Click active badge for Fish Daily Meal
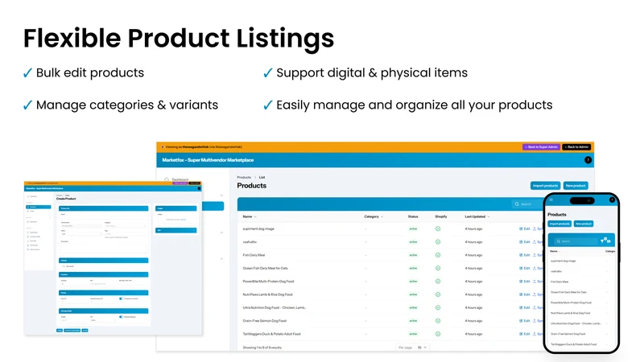 tap(413, 255)
